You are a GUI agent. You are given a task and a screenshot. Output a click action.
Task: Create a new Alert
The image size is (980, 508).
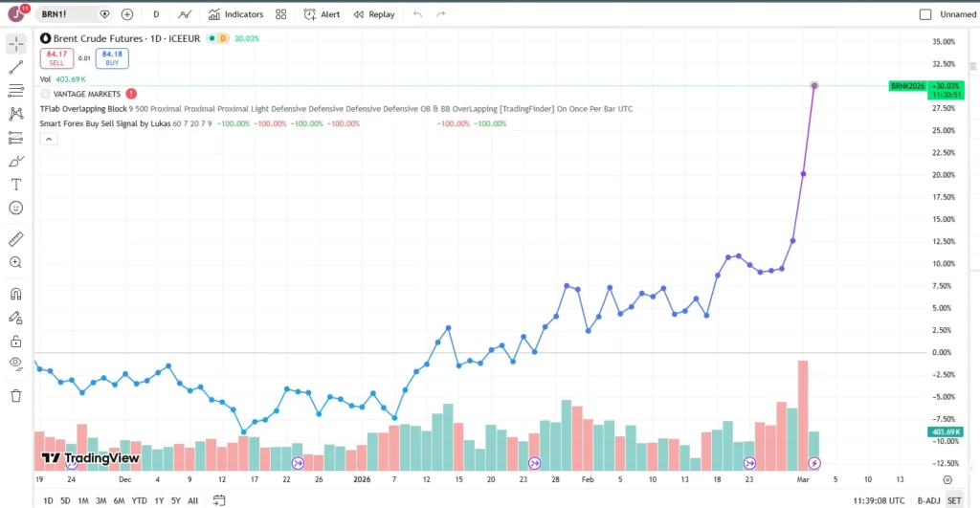(x=322, y=13)
